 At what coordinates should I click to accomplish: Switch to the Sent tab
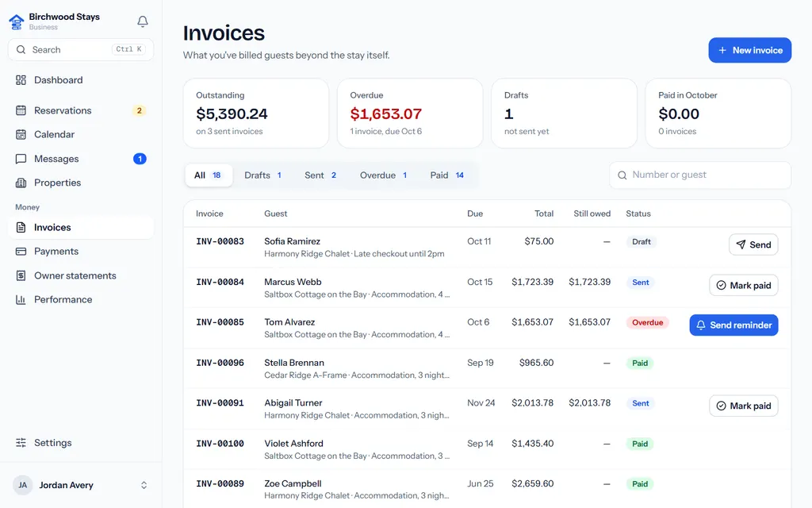click(320, 175)
